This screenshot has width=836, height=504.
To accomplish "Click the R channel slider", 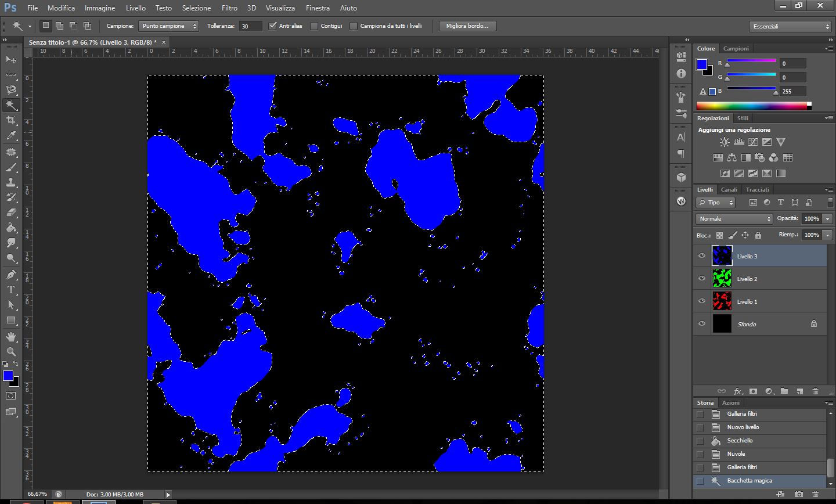I will click(751, 60).
